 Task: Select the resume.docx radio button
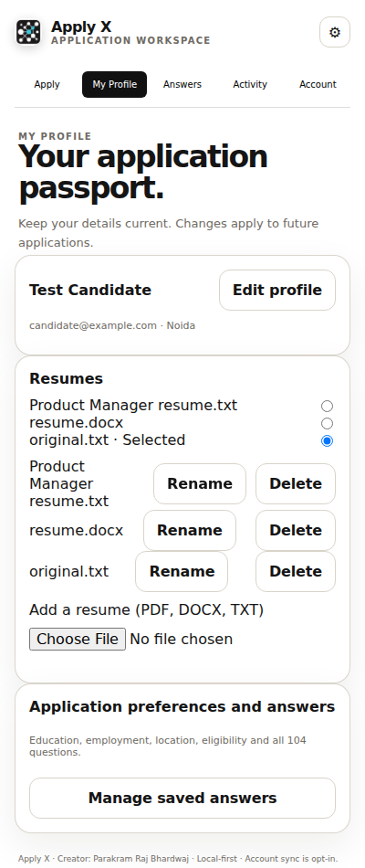click(327, 423)
